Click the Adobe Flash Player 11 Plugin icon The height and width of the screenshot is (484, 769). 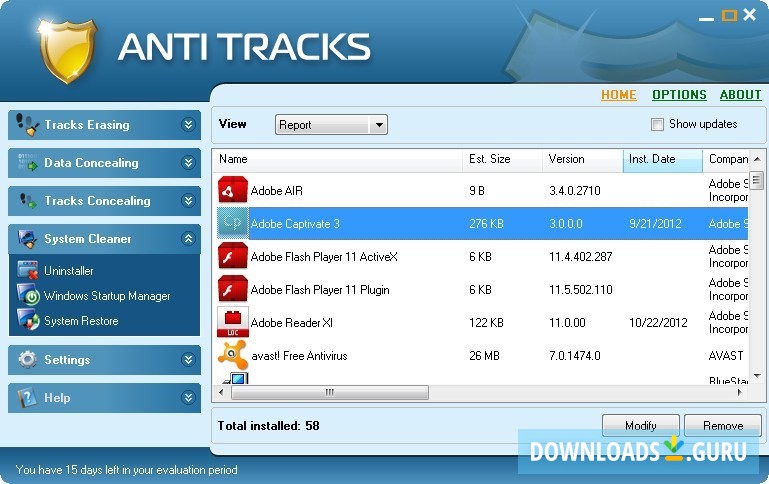[x=232, y=289]
